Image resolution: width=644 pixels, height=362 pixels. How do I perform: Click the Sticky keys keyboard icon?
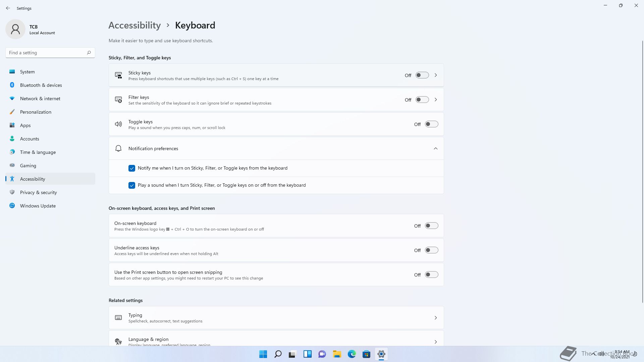tap(118, 75)
